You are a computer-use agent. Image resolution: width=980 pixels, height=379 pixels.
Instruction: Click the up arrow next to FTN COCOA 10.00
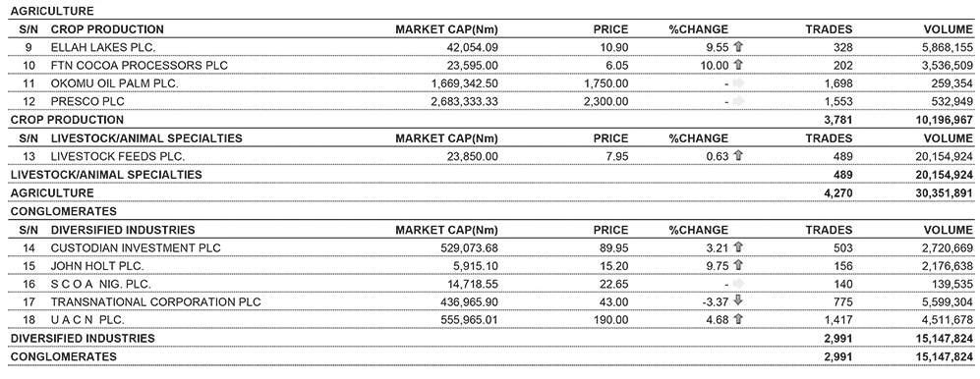[738, 65]
